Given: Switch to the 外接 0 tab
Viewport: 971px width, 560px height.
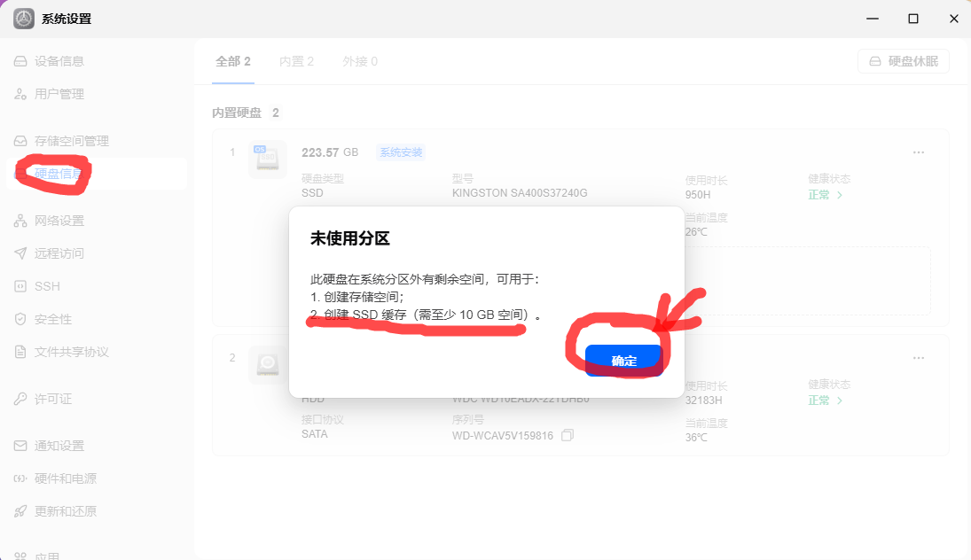Looking at the screenshot, I should (360, 61).
